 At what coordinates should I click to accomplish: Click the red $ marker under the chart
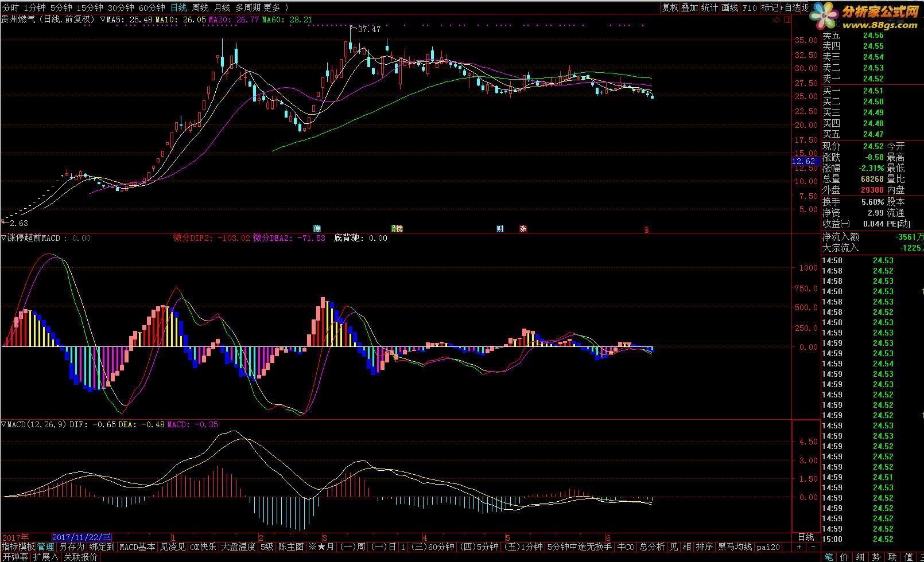click(647, 229)
